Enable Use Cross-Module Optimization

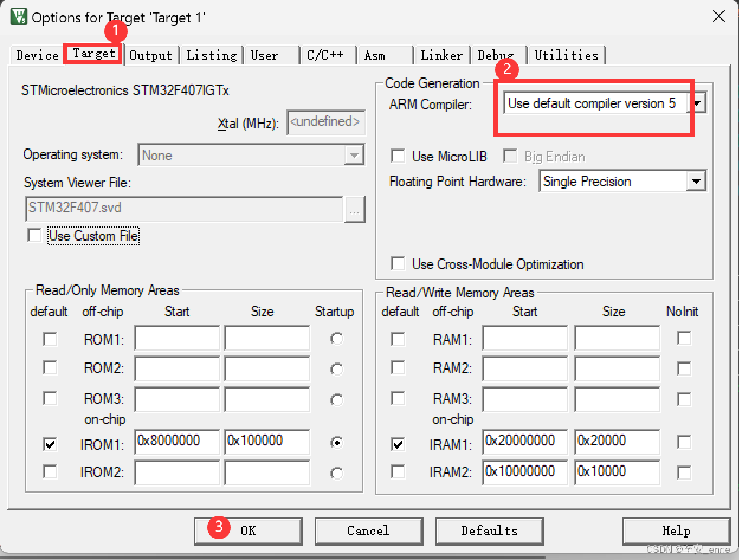(x=398, y=264)
